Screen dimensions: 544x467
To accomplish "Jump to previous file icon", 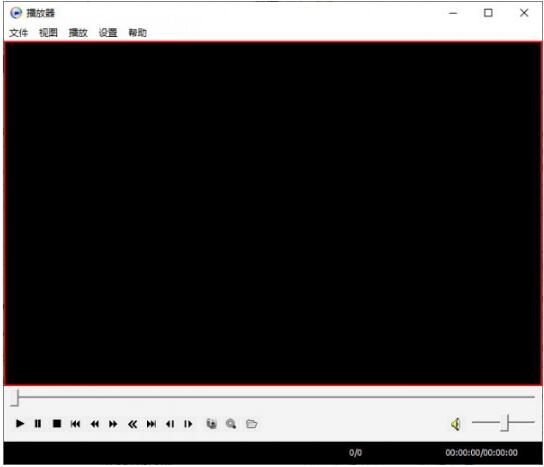I will point(75,424).
